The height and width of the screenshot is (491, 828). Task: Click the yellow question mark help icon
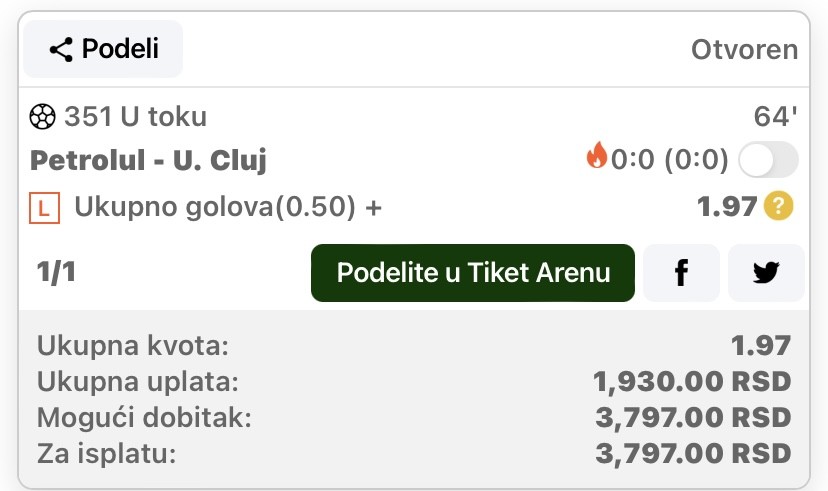click(778, 206)
